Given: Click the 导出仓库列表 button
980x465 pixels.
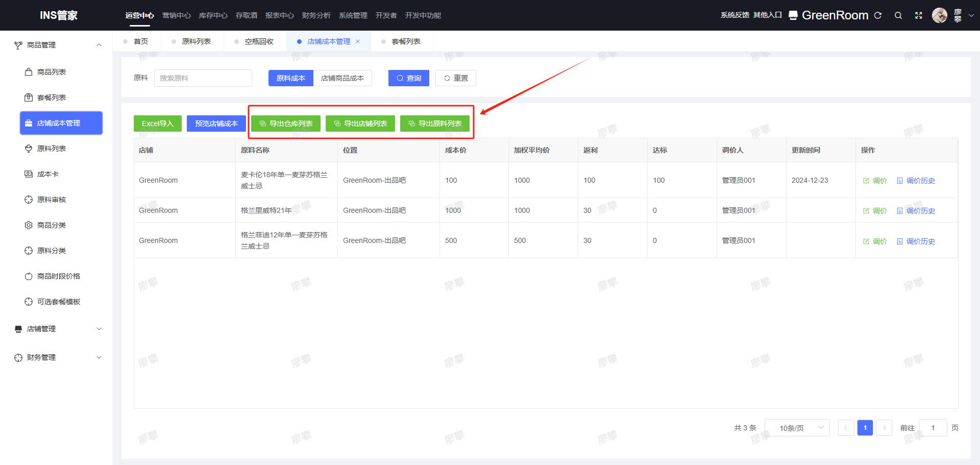Looking at the screenshot, I should pos(286,124).
